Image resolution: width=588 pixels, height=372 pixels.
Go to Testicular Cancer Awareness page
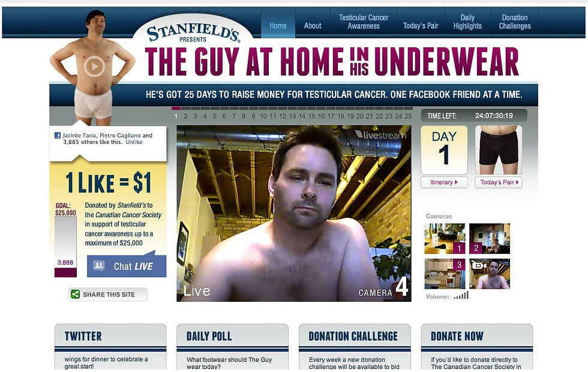click(x=364, y=22)
